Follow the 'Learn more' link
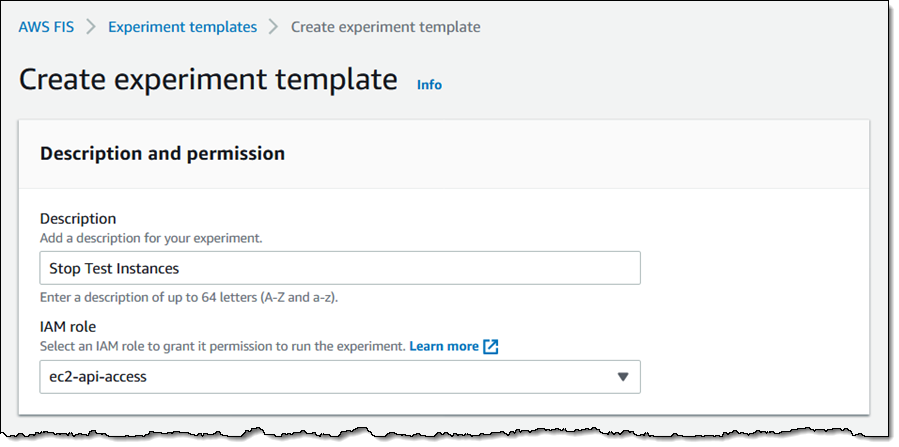 [443, 346]
